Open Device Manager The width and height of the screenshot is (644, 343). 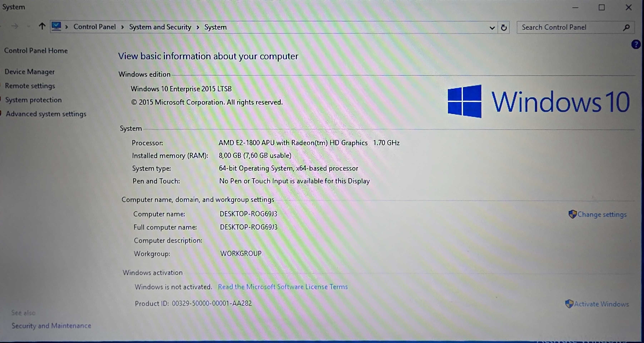tap(29, 72)
